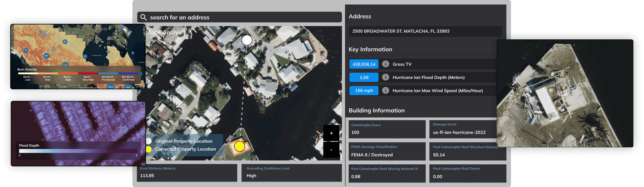Click the Geocoding Confidence Level High value
The height and width of the screenshot is (187, 644).
tap(251, 175)
